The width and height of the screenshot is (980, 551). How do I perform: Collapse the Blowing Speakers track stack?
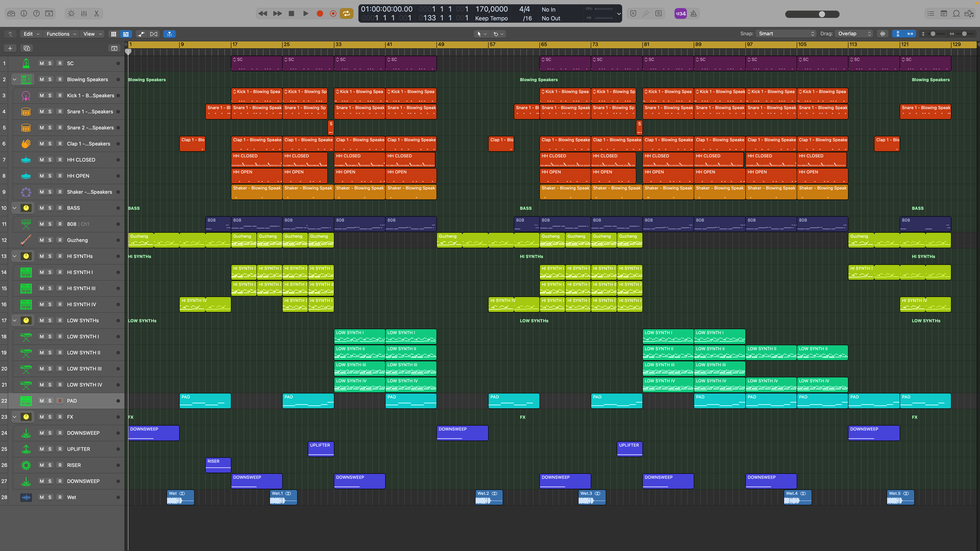[x=15, y=80]
